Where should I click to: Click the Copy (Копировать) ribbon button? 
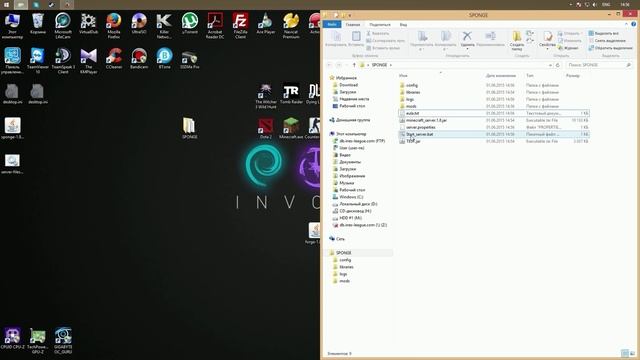[x=336, y=39]
